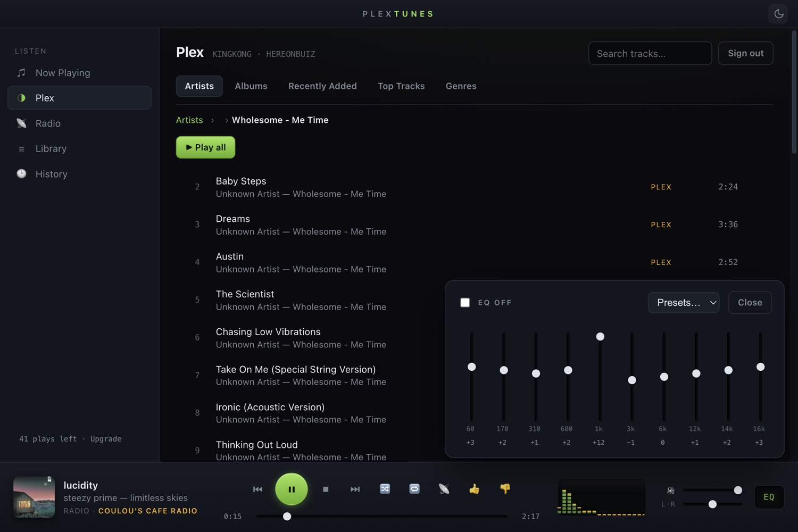Screen dimensions: 798x532
Task: Skip to the next track
Action: coord(355,489)
